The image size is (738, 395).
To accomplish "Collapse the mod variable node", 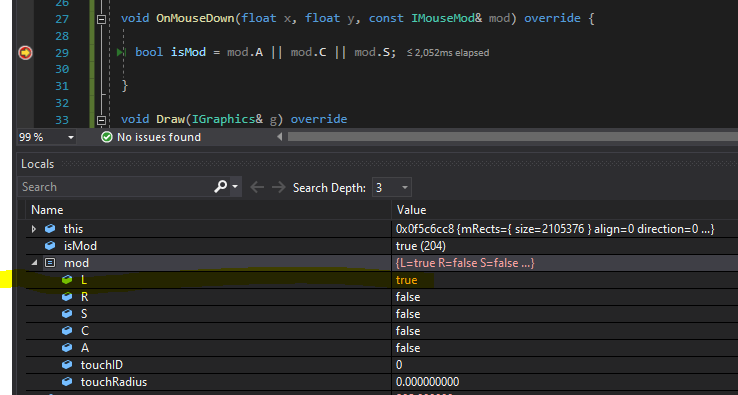I will [x=34, y=263].
